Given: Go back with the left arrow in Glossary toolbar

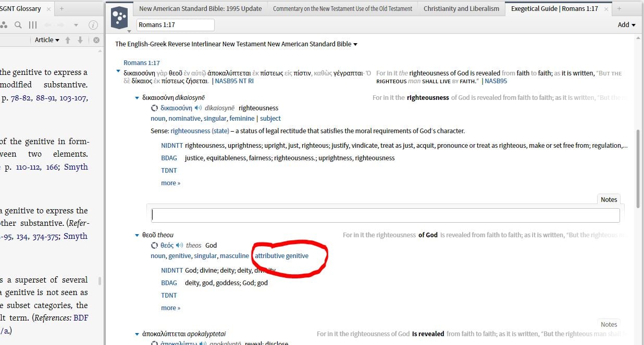Looking at the screenshot, I should pyautogui.click(x=47, y=25).
